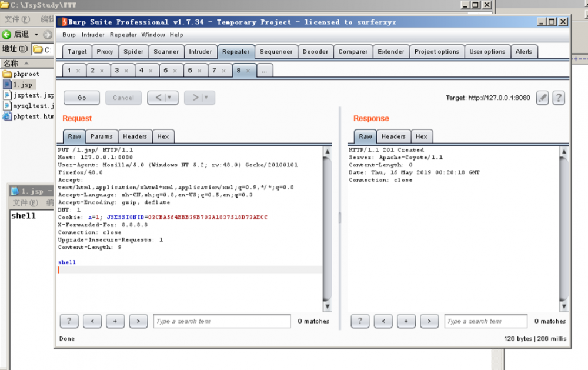This screenshot has height=370, width=588.
Task: Close Repeater sub-tab 4 with its x
Action: point(151,71)
